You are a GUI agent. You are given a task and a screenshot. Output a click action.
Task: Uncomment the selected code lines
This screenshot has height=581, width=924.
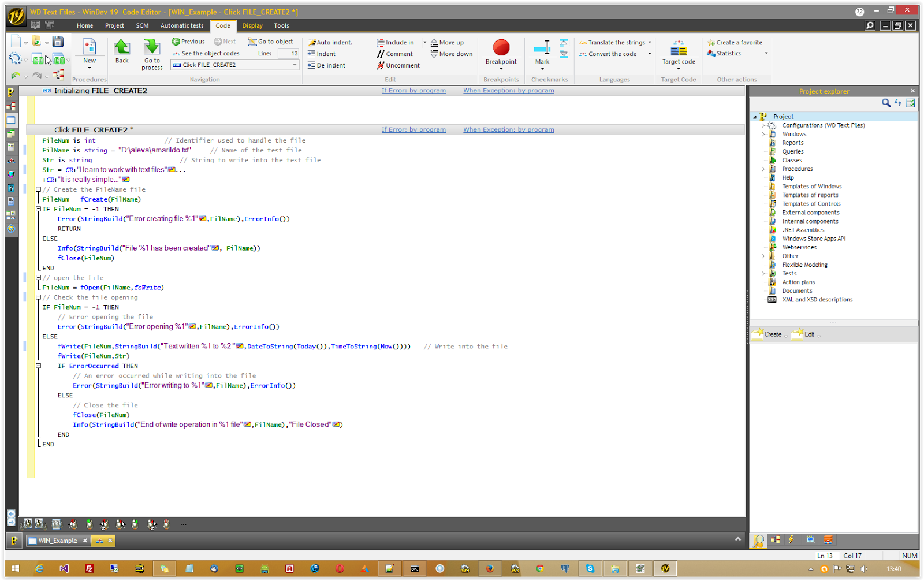pos(398,65)
